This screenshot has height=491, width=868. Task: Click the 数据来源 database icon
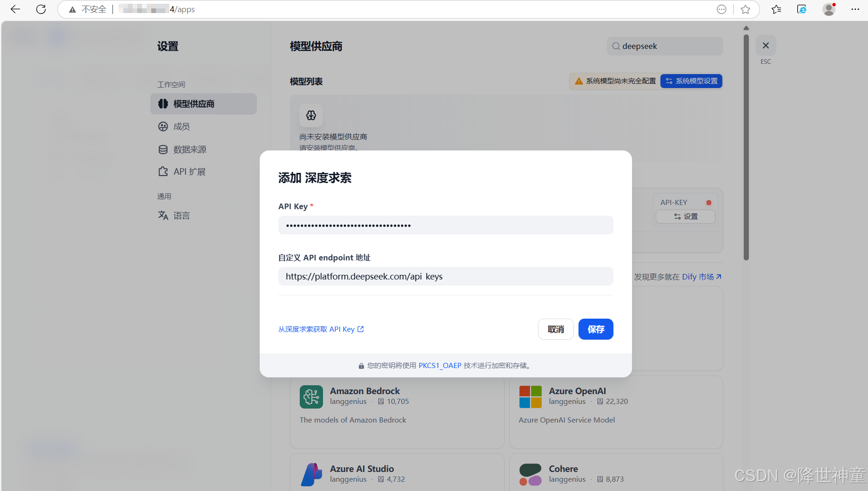tap(163, 149)
